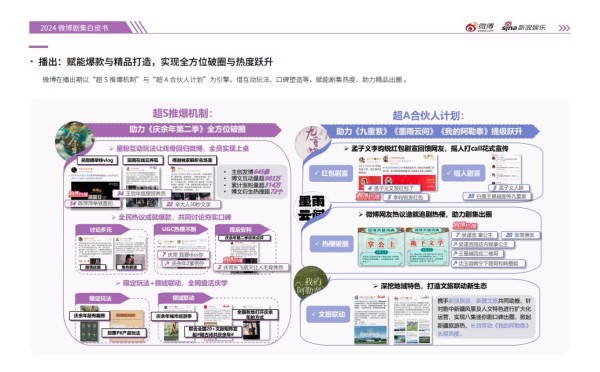Viewport: 600px width, 372px height.
Task: Click the 我的阿勒泰 round green icon
Action: click(x=310, y=283)
